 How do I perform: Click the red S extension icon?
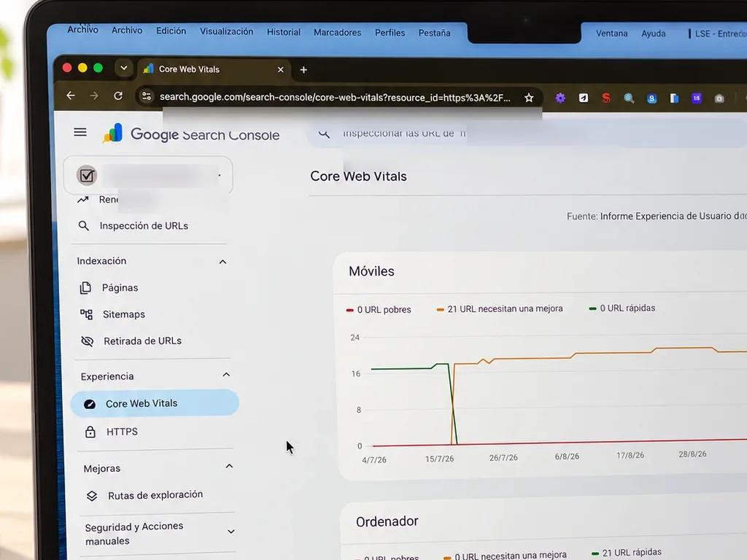click(x=606, y=98)
